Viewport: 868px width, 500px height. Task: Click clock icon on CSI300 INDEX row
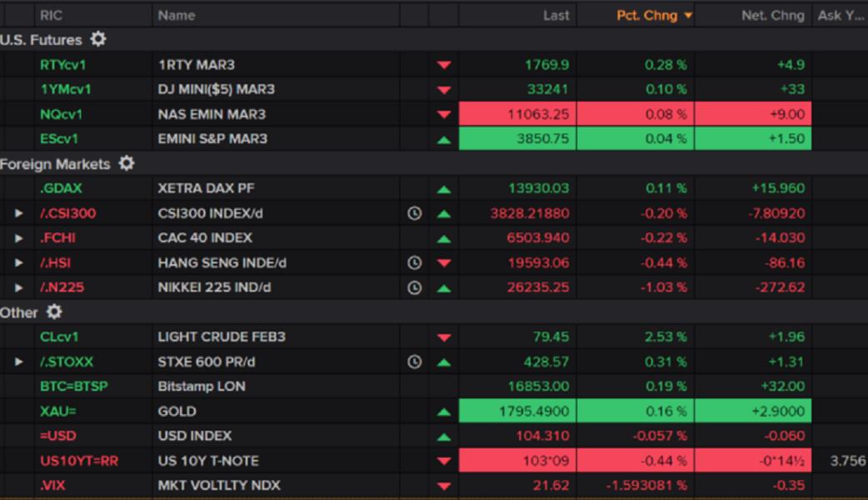tap(414, 213)
